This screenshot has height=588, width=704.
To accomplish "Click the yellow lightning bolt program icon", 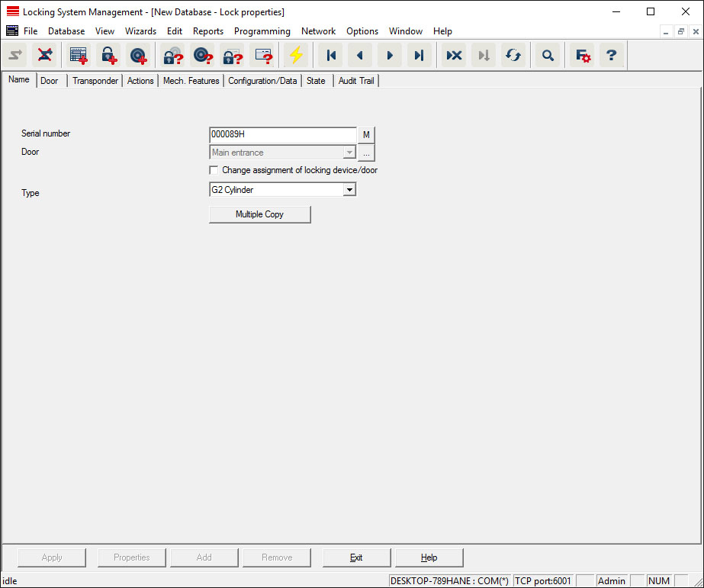I will (x=295, y=55).
